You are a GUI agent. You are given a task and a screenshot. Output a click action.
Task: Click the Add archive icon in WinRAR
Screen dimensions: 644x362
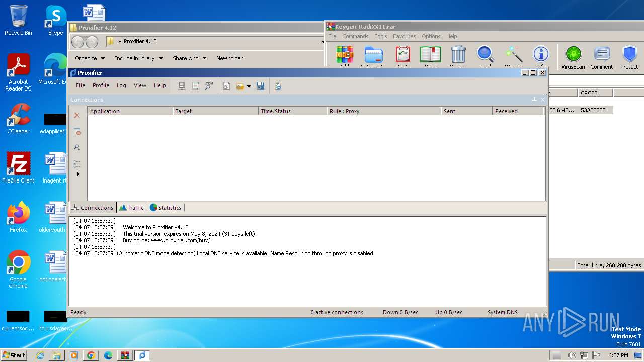pyautogui.click(x=345, y=56)
